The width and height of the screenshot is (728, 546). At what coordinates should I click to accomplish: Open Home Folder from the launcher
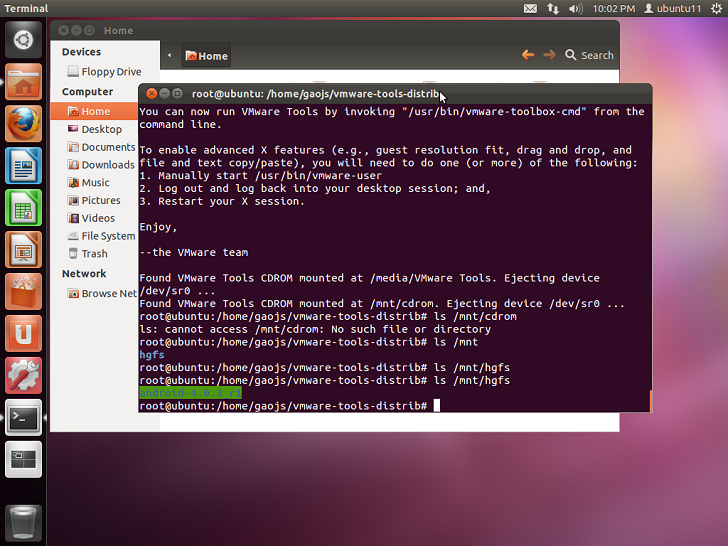tap(23, 82)
